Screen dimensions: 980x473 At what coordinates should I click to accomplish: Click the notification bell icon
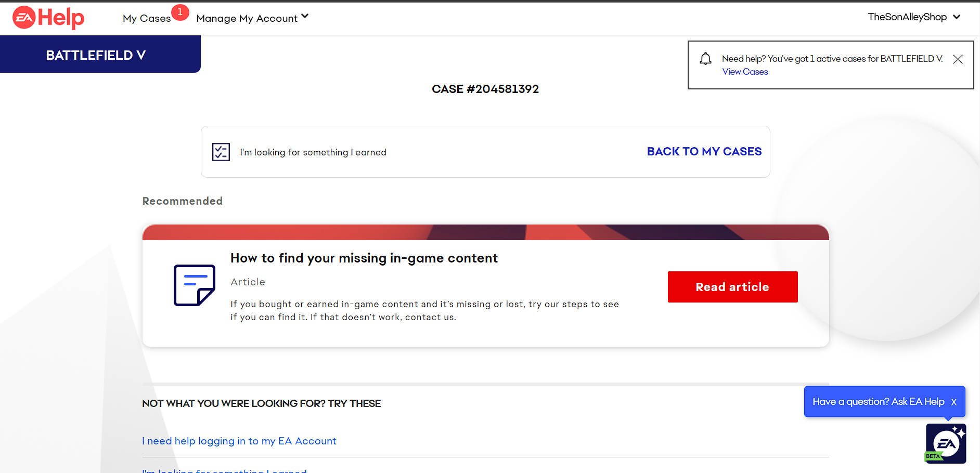705,59
